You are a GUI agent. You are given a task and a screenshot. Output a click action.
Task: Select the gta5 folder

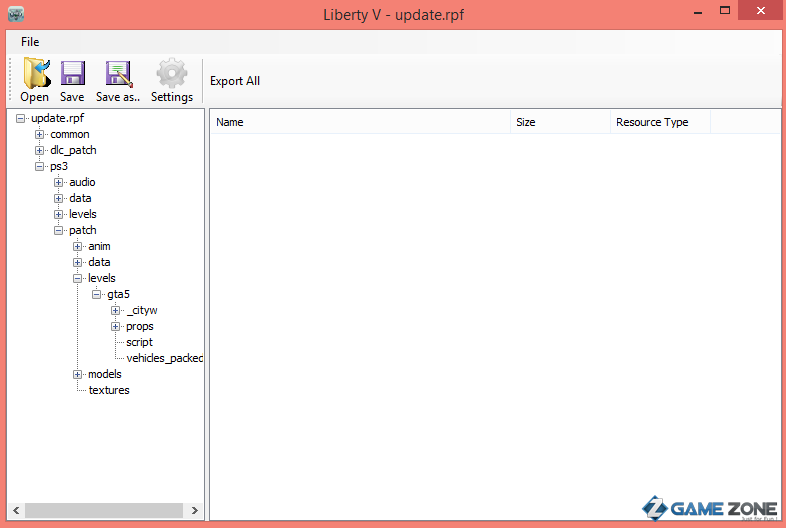(x=118, y=295)
